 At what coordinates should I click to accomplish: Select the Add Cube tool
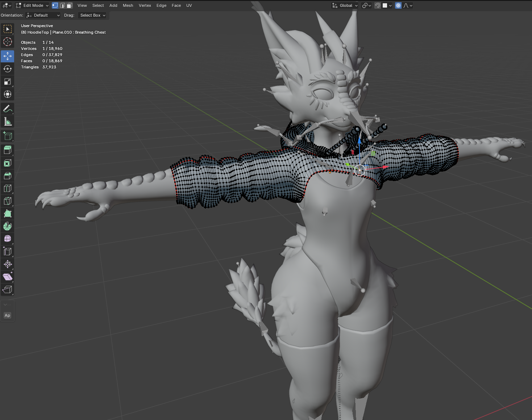(x=8, y=136)
